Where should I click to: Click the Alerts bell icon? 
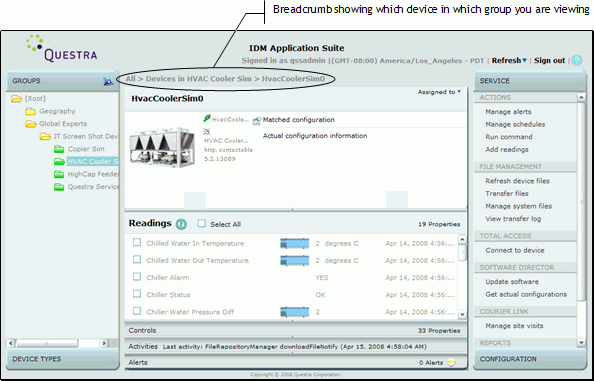point(451,363)
